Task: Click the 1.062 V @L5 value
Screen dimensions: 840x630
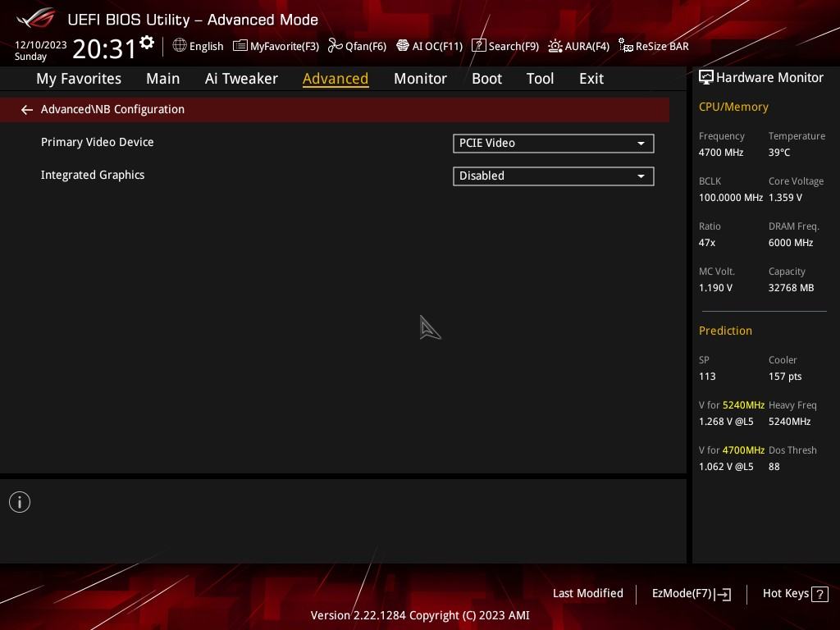Action: point(726,467)
